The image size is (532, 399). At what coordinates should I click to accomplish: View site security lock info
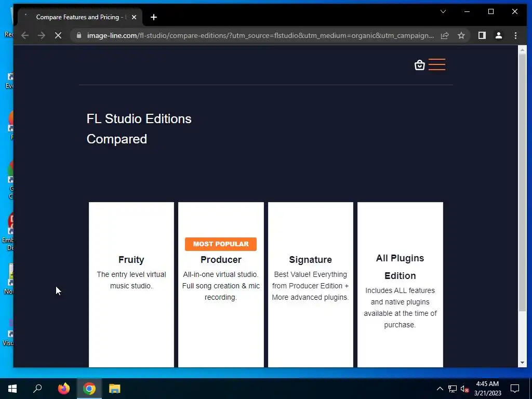[79, 35]
